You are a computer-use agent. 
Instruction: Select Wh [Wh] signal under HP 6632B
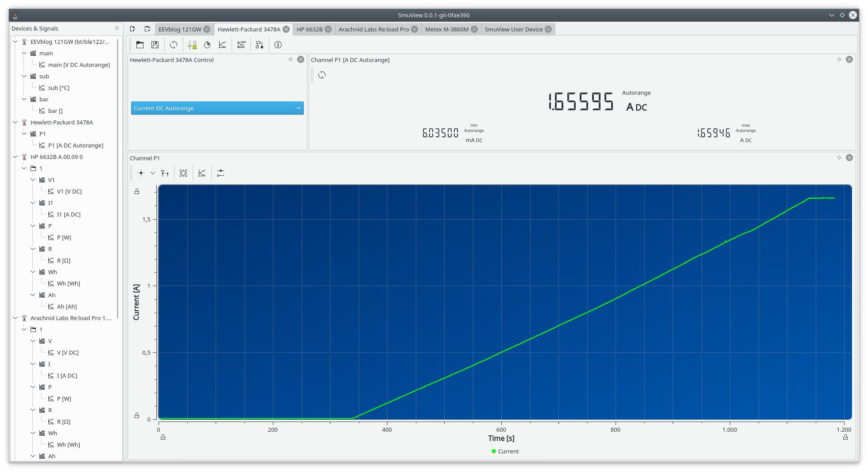[69, 283]
